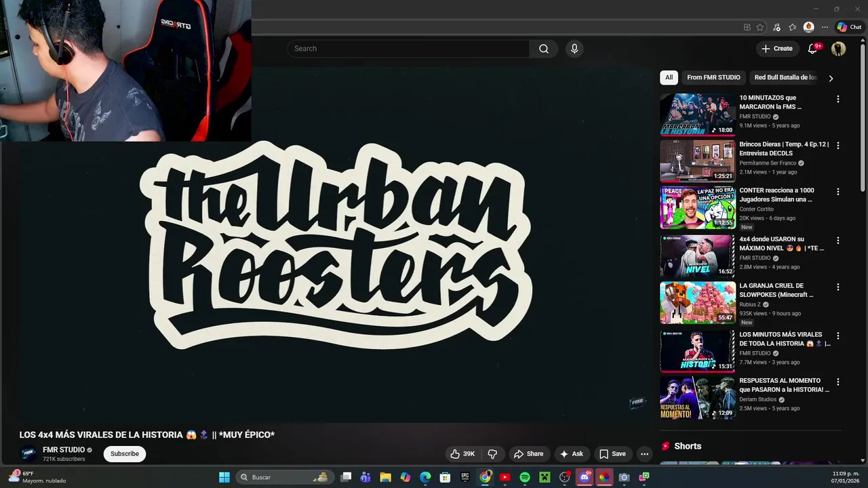Open options menu for Brincos Dieras video
Image resolution: width=868 pixels, height=488 pixels.
click(837, 145)
